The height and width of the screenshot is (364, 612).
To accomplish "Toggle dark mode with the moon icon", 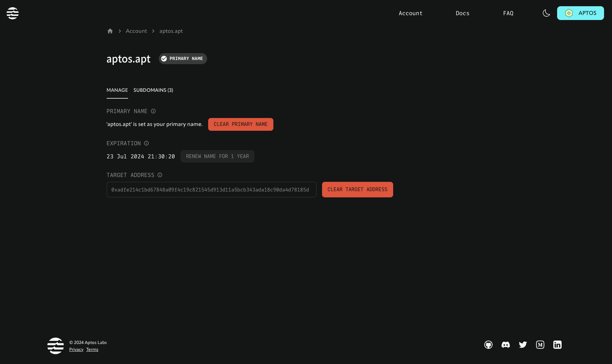I will 546,13.
